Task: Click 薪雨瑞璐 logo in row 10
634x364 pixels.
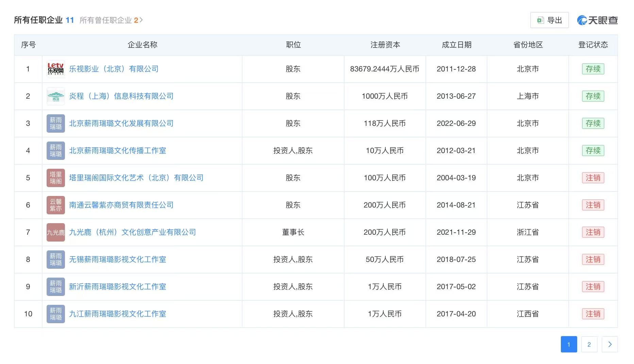Action: (x=56, y=314)
